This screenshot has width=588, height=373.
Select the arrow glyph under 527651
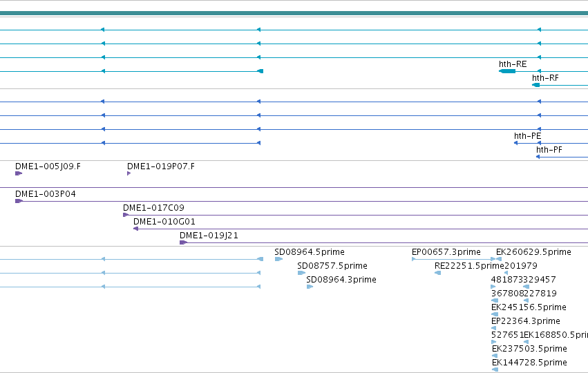493,342
